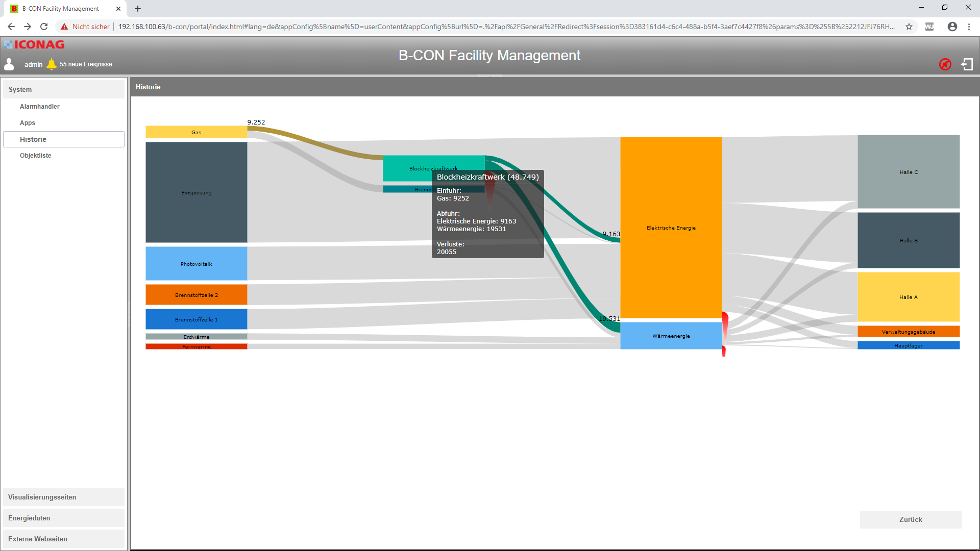Image resolution: width=980 pixels, height=551 pixels.
Task: Select the Photovoltaik source block
Action: (196, 264)
